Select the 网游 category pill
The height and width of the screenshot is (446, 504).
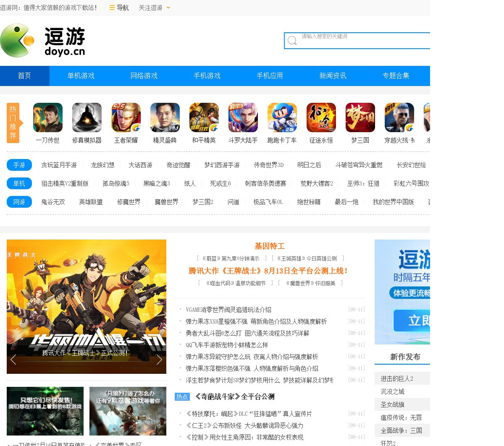point(19,202)
